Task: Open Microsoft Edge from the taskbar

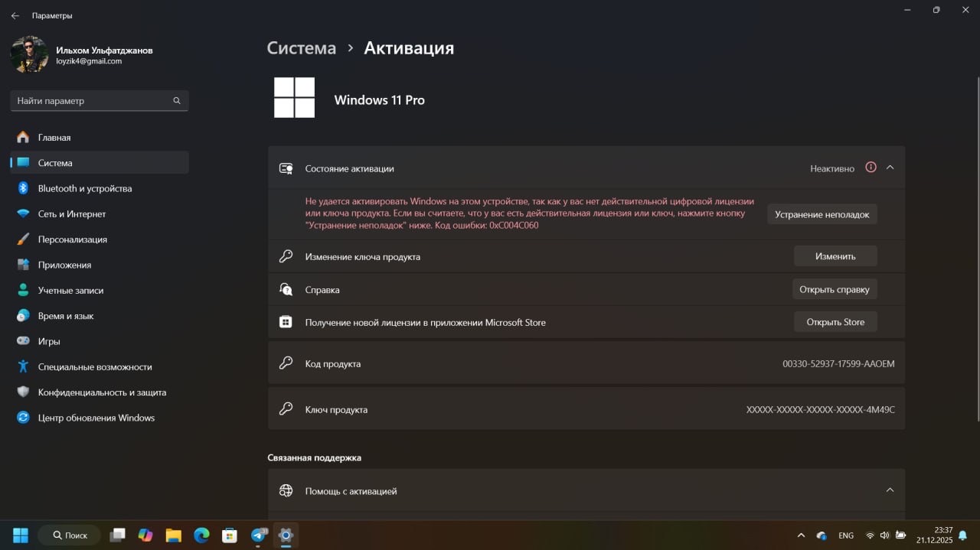Action: pyautogui.click(x=201, y=535)
